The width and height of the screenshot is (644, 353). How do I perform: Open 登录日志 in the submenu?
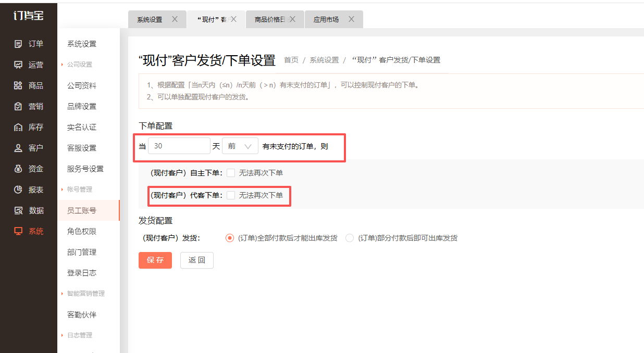[x=82, y=273]
